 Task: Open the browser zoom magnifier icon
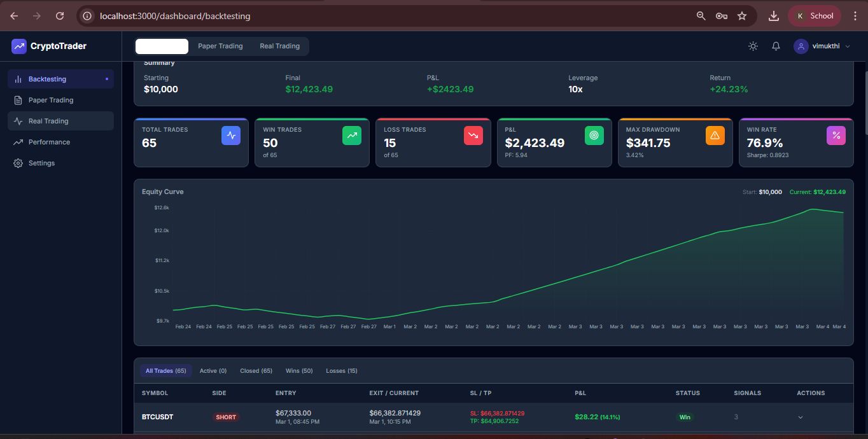(x=701, y=16)
